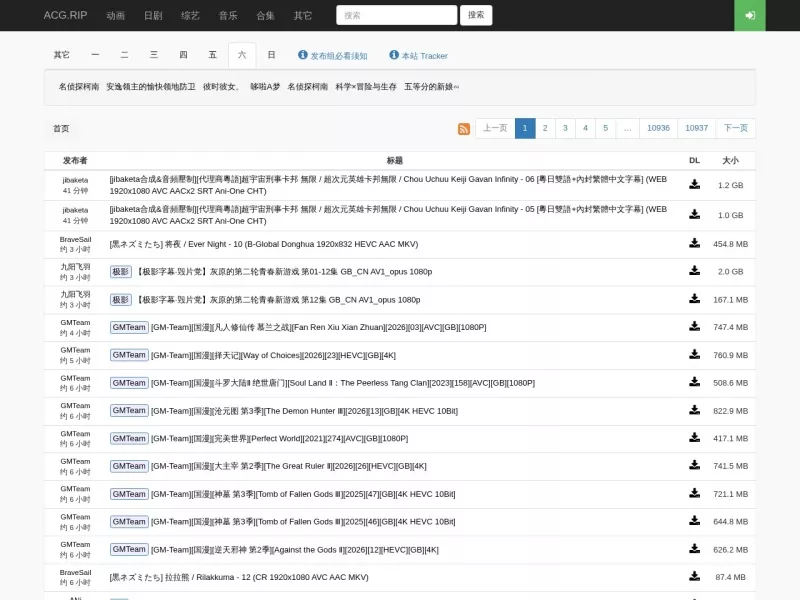Open the 音乐 navigation menu item
The width and height of the screenshot is (800, 600).
click(228, 15)
